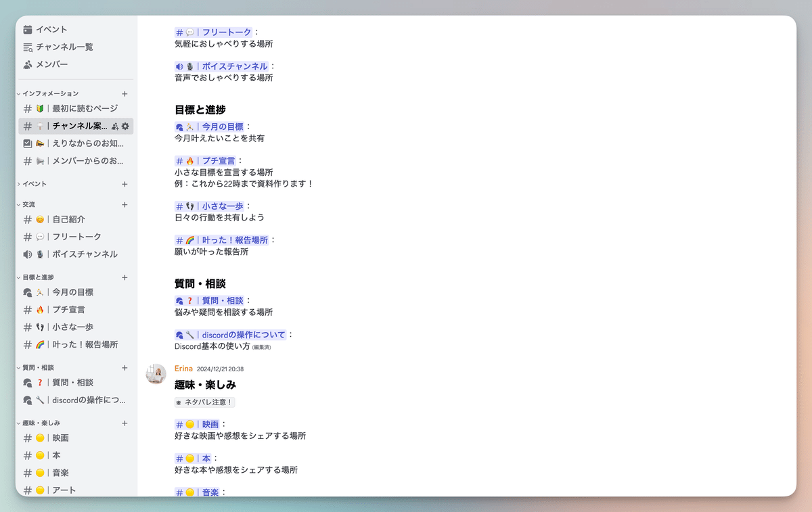Viewport: 812px width, 512px height.
Task: Select the ボイスチャンネル speaker icon
Action: click(27, 254)
